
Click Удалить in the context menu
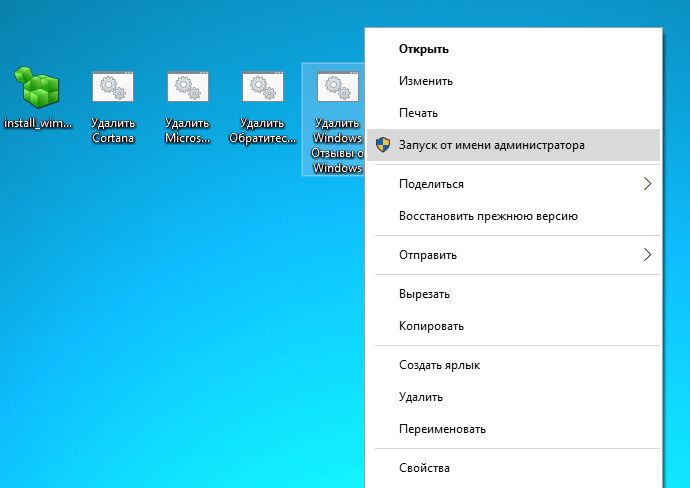(420, 397)
